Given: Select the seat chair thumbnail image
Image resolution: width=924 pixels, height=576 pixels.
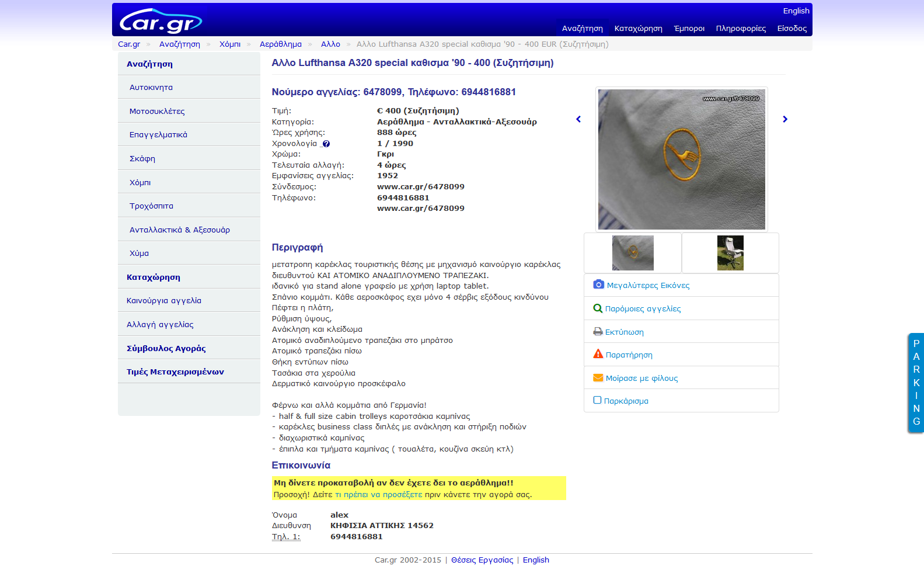Looking at the screenshot, I should pyautogui.click(x=730, y=253).
